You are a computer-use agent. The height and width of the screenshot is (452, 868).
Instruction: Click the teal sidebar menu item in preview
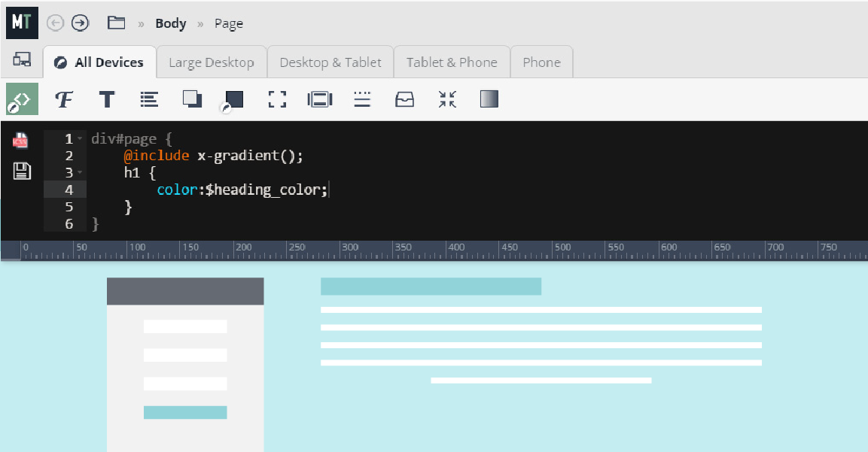point(185,412)
